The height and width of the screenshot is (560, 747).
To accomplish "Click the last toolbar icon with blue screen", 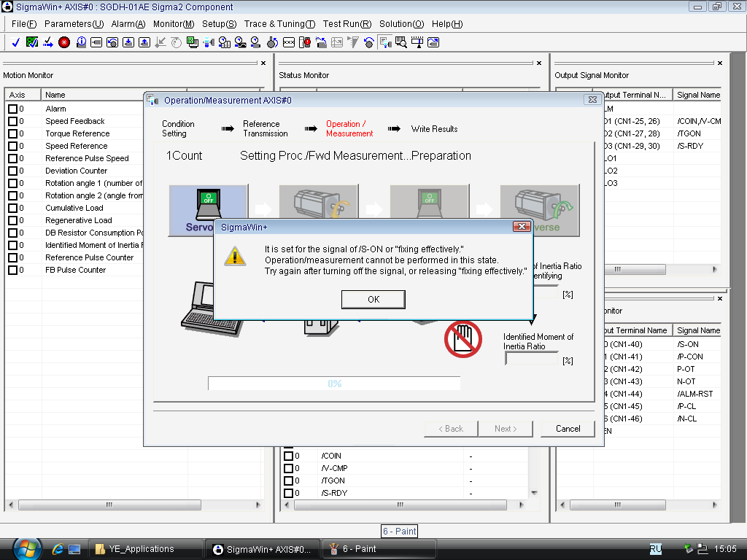I will 433,42.
